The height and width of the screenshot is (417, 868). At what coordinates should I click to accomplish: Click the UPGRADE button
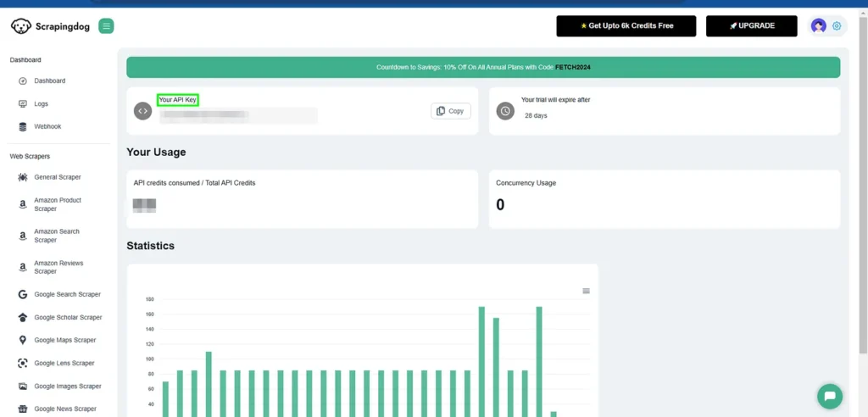[x=751, y=26]
